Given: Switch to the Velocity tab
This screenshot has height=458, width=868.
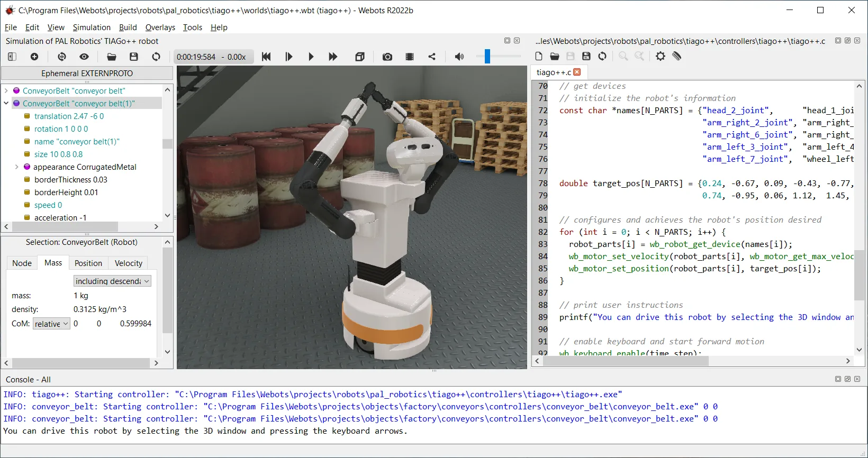Looking at the screenshot, I should pyautogui.click(x=129, y=263).
